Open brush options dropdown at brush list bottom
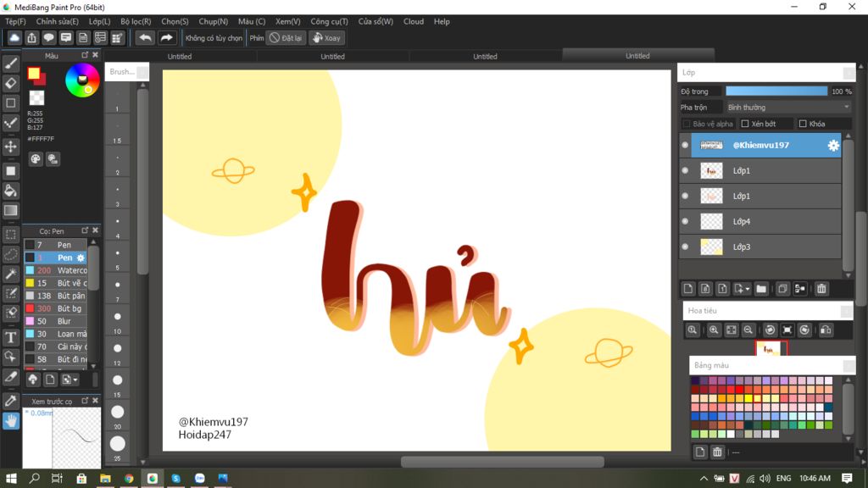This screenshot has width=868, height=488. 75,380
